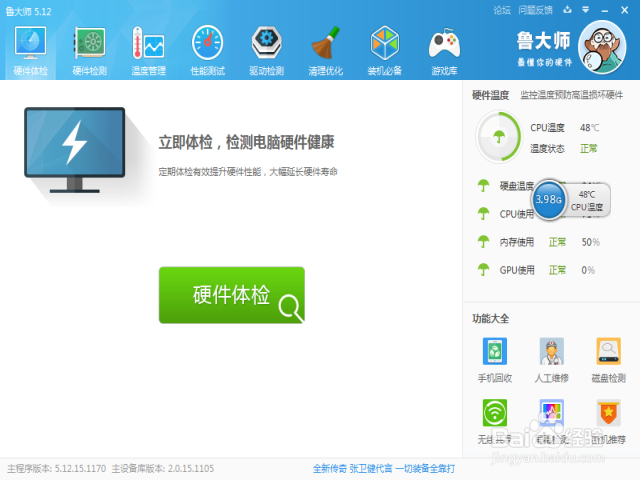Open the title bar dropdown menu arrow

click(x=585, y=10)
